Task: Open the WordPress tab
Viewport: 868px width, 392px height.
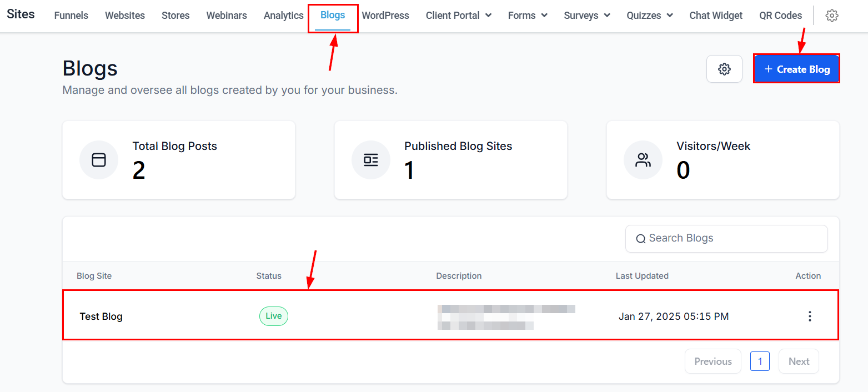Action: click(385, 16)
